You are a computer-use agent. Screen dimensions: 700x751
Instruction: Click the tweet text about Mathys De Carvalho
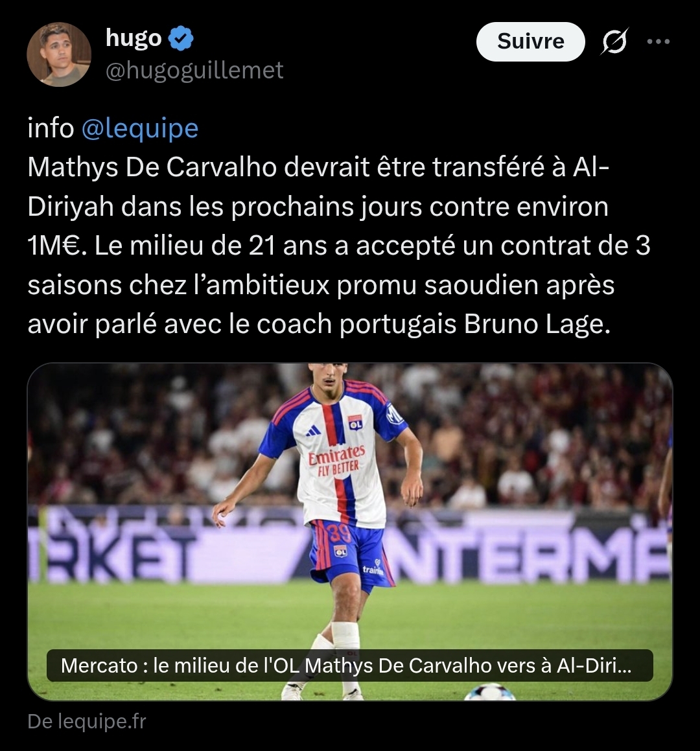point(339,245)
